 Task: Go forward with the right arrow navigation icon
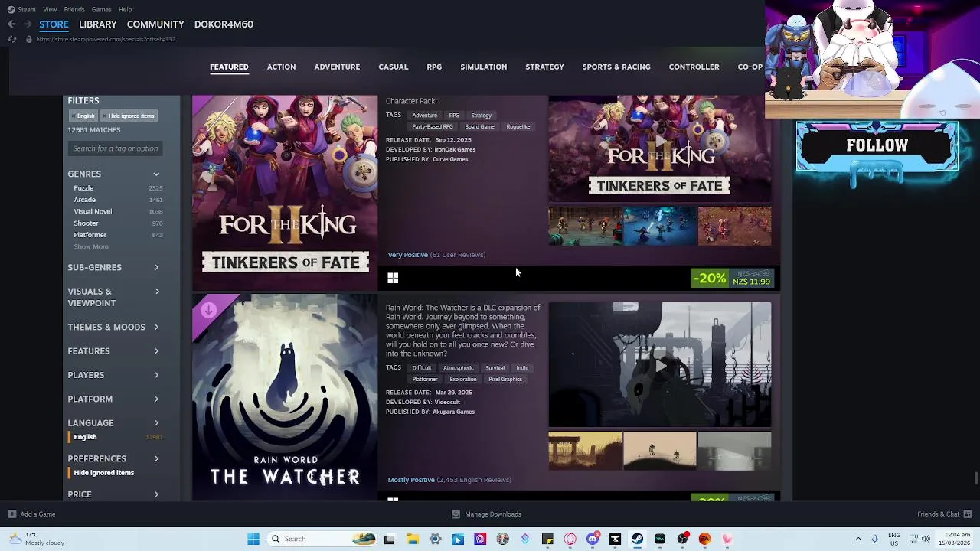(x=28, y=24)
